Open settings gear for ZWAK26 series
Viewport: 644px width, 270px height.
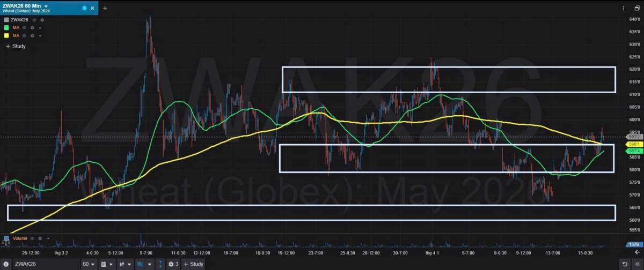(x=42, y=20)
